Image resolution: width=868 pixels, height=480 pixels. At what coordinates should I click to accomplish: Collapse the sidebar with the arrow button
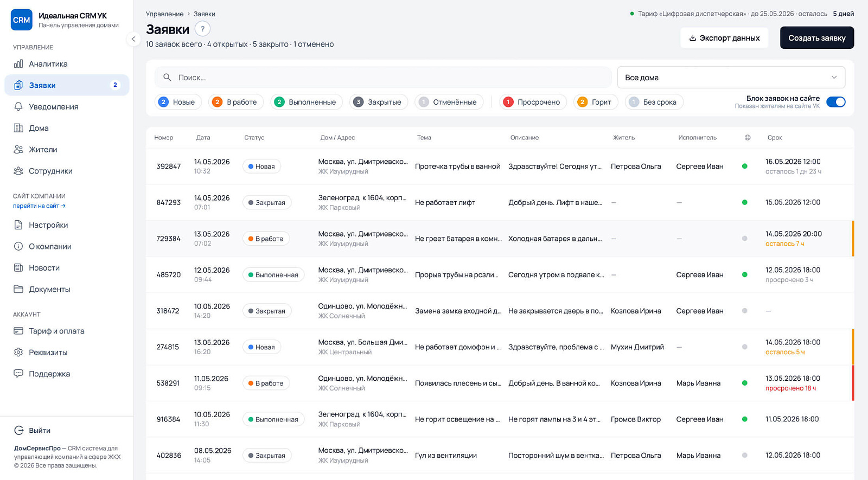pyautogui.click(x=133, y=39)
